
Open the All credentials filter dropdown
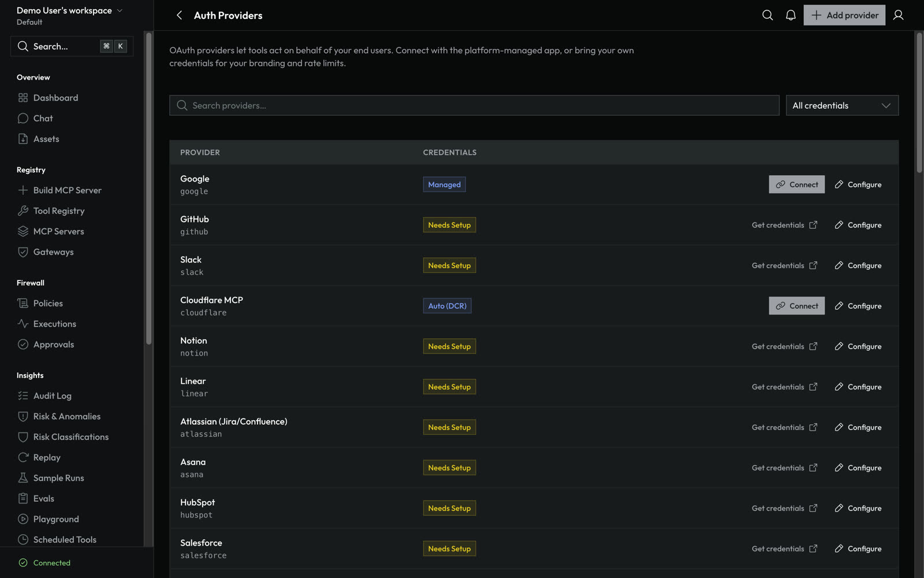pos(842,105)
